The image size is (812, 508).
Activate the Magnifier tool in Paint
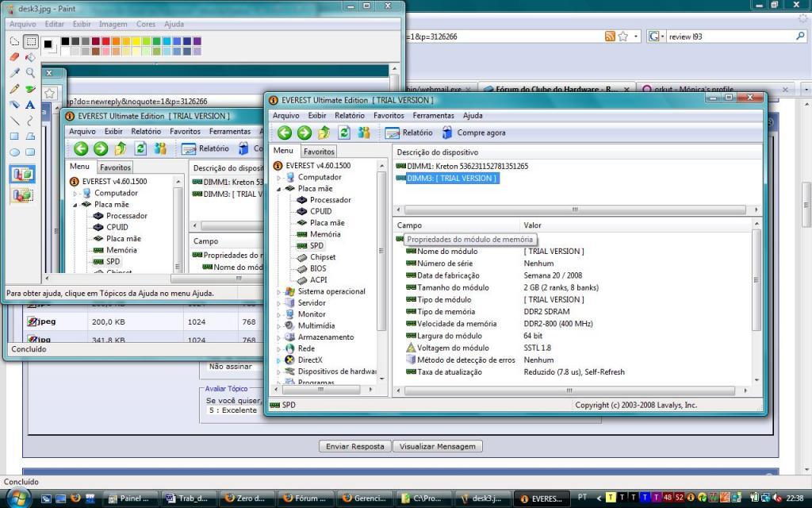click(x=31, y=73)
